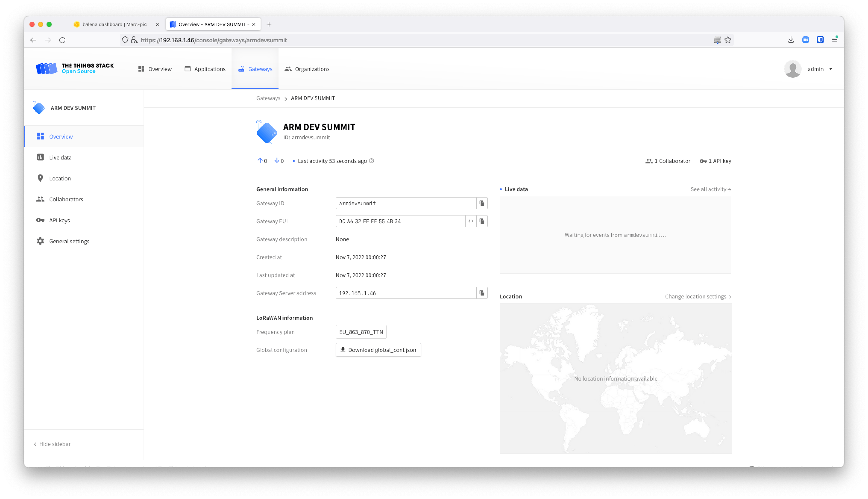
Task: Open 1 API key link
Action: pos(715,161)
